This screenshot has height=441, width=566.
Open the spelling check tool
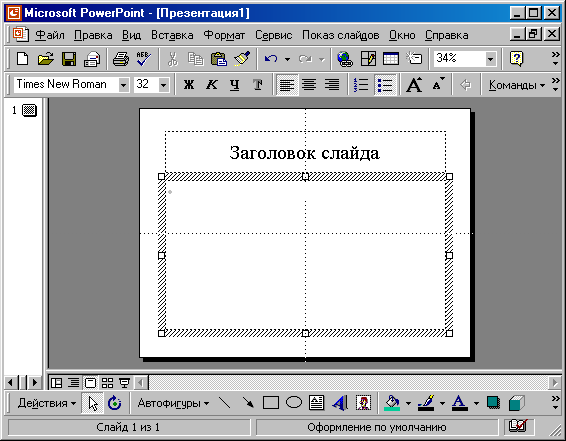(144, 59)
